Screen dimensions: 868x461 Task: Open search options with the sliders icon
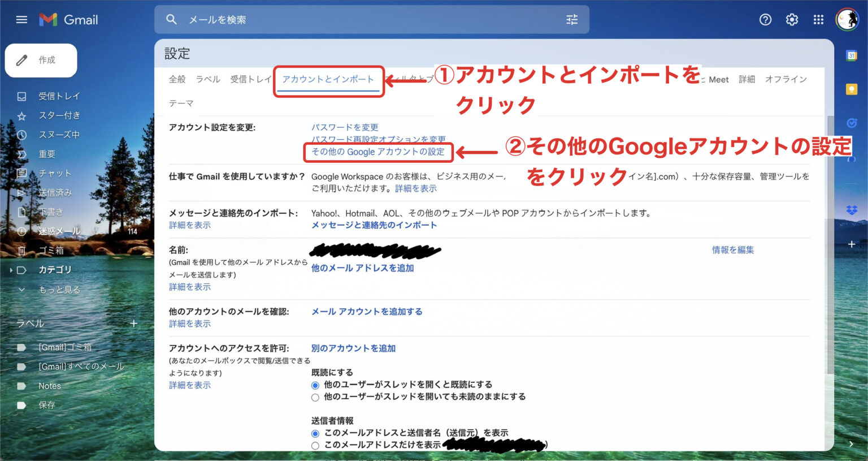click(x=572, y=19)
